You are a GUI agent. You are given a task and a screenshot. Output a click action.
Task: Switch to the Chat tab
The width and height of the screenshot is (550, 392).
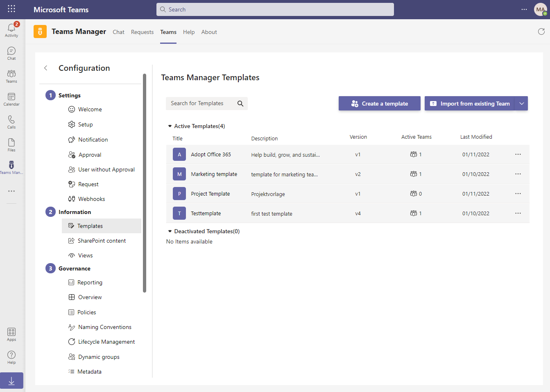point(118,32)
